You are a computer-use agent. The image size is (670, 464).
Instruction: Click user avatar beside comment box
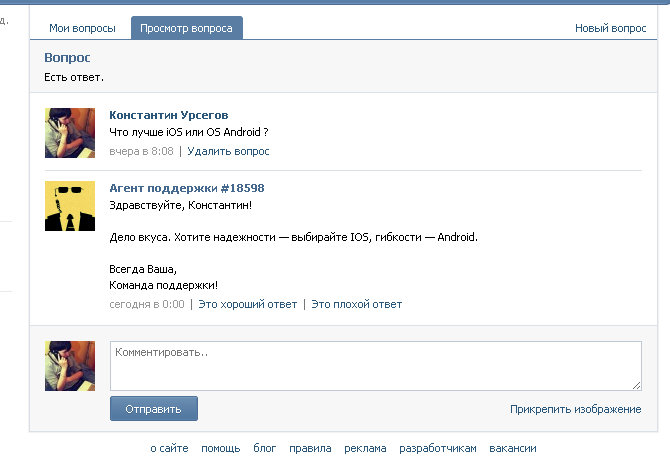click(70, 365)
